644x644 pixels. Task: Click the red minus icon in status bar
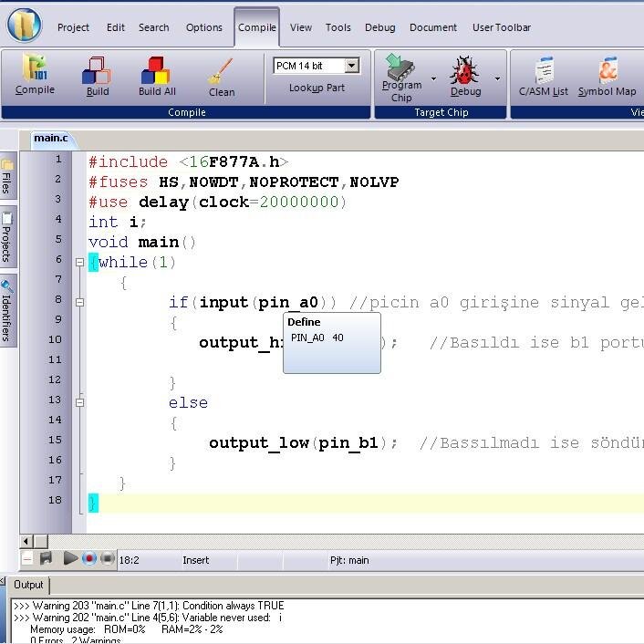click(x=27, y=559)
